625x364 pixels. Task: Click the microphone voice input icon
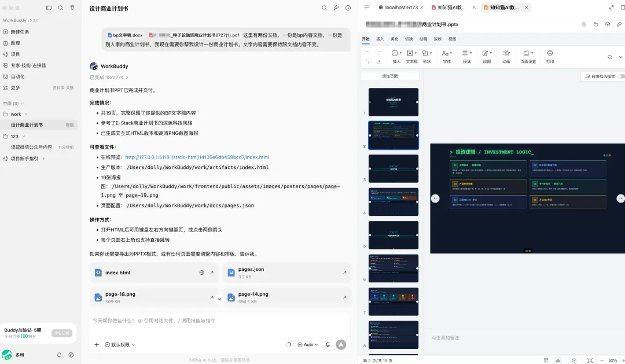pos(328,344)
